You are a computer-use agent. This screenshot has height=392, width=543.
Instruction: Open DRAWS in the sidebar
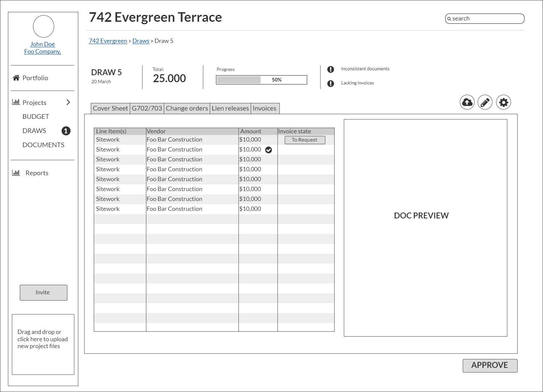34,131
